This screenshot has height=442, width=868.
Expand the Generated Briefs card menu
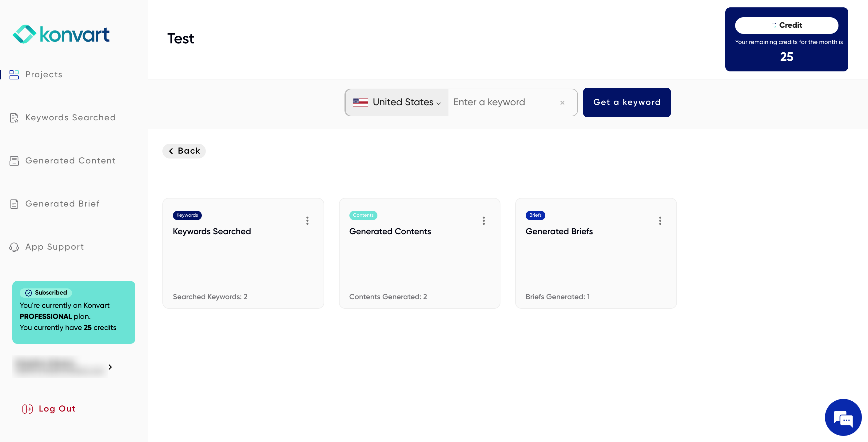(x=659, y=220)
